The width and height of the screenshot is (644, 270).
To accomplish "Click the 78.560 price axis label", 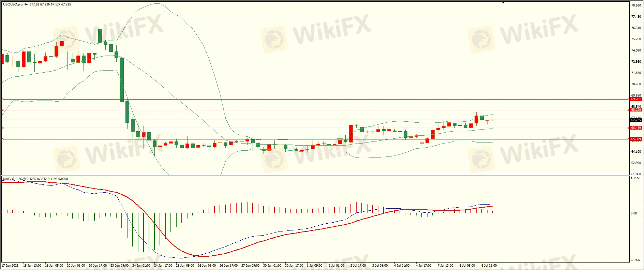I will [x=636, y=5].
